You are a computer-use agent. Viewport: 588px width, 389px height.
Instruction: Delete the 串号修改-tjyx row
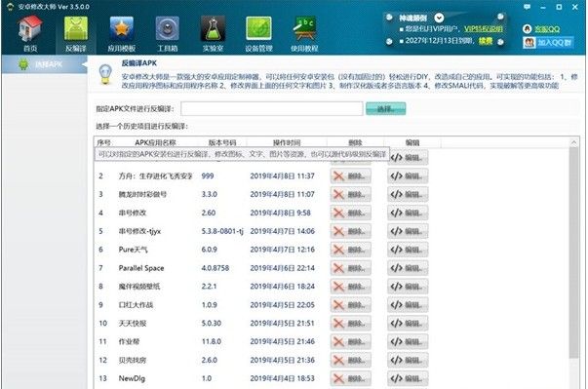pyautogui.click(x=351, y=231)
